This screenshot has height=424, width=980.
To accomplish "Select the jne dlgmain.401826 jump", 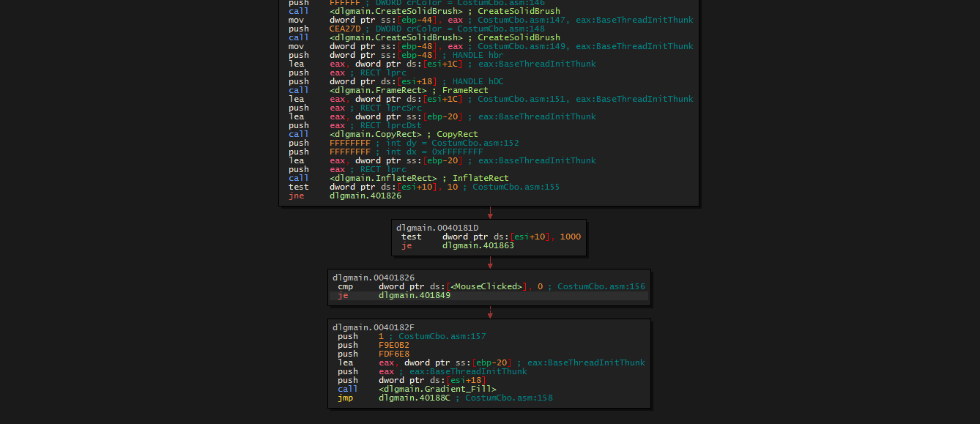I will pos(344,196).
